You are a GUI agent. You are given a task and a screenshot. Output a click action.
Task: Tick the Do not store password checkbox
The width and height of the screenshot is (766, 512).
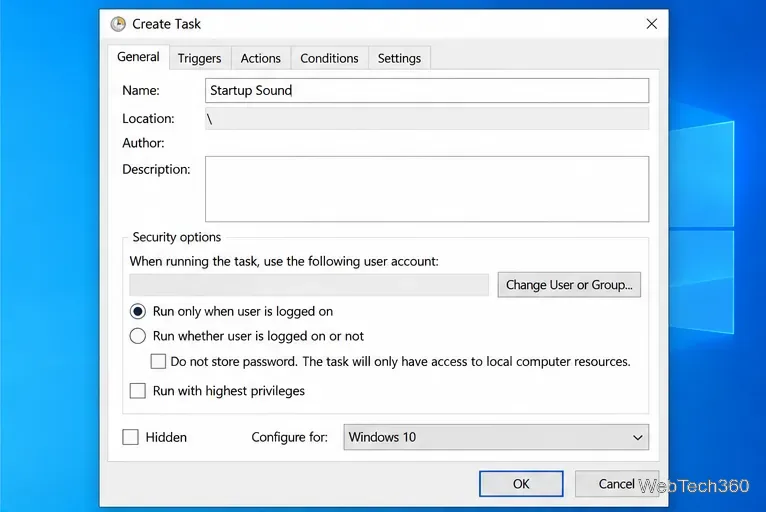pyautogui.click(x=158, y=362)
